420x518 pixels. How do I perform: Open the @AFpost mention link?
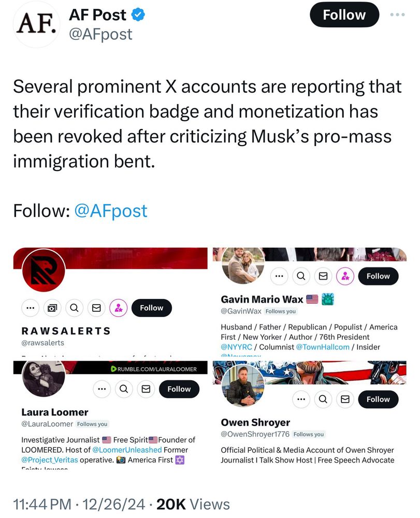pyautogui.click(x=112, y=211)
